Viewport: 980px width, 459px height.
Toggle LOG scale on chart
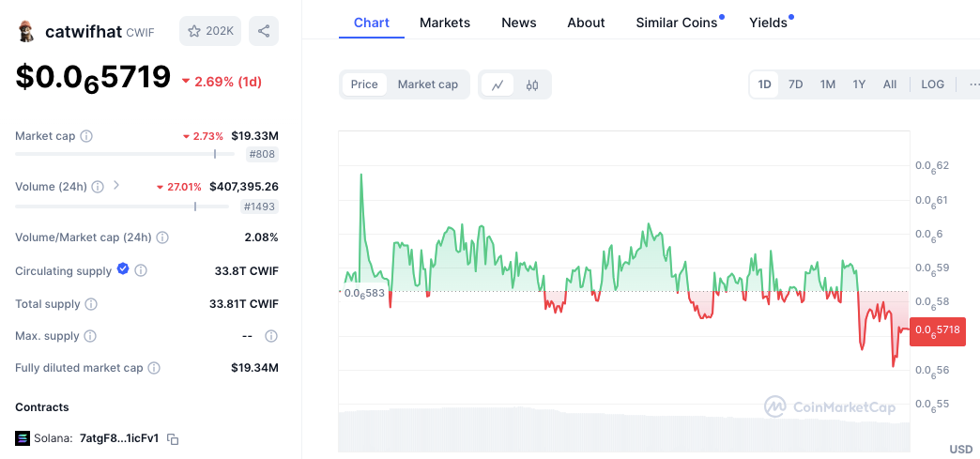pyautogui.click(x=932, y=84)
